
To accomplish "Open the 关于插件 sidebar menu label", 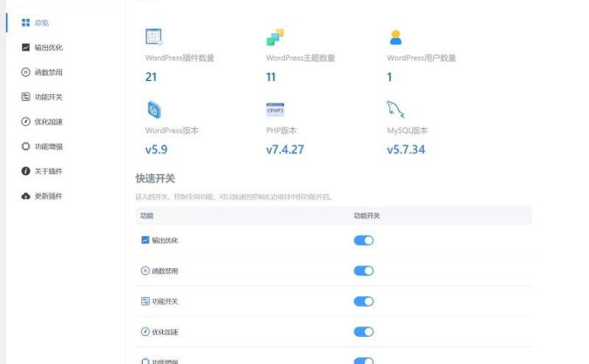I will [x=49, y=172].
